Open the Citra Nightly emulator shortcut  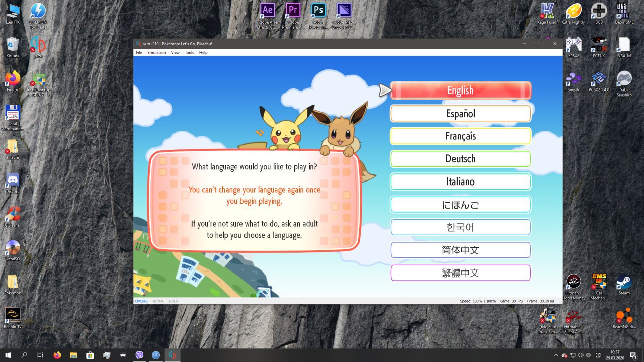[x=573, y=14]
